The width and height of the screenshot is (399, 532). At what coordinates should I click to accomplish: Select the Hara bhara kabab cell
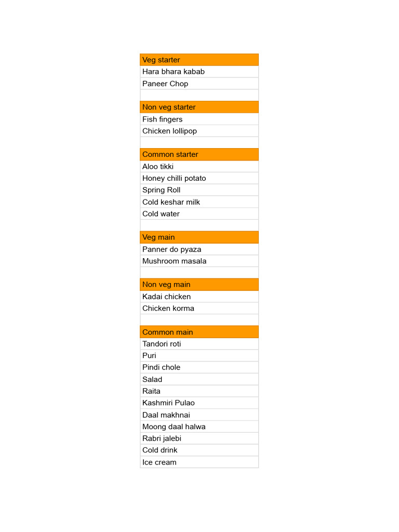pos(199,72)
